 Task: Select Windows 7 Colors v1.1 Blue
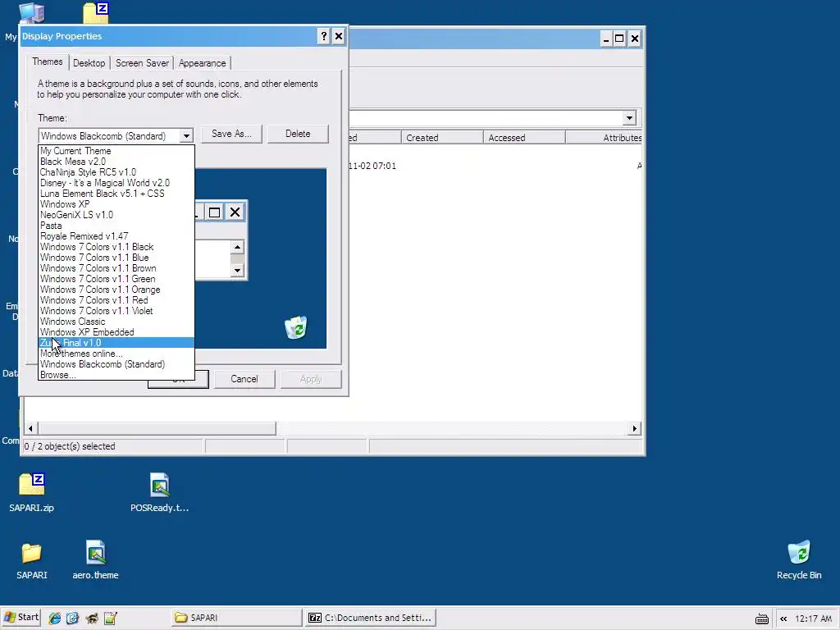pos(116,258)
